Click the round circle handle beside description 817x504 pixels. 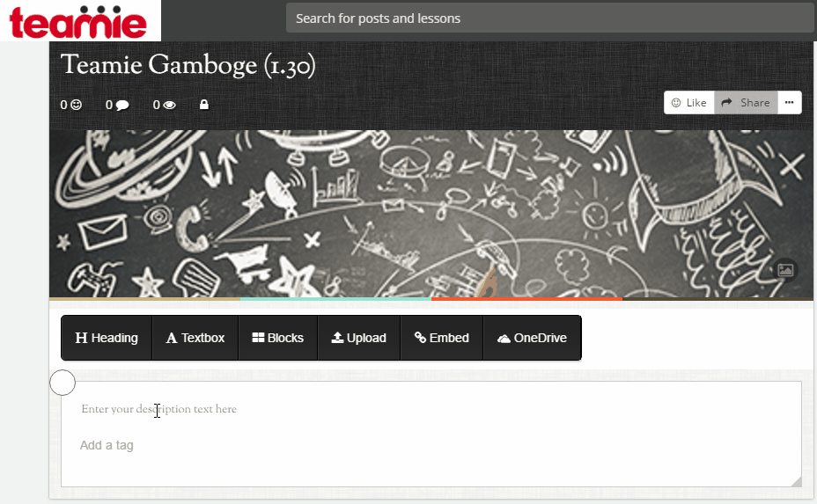coord(63,383)
